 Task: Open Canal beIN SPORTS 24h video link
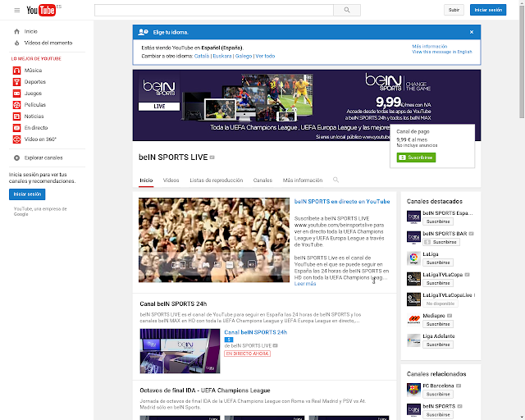point(255,332)
